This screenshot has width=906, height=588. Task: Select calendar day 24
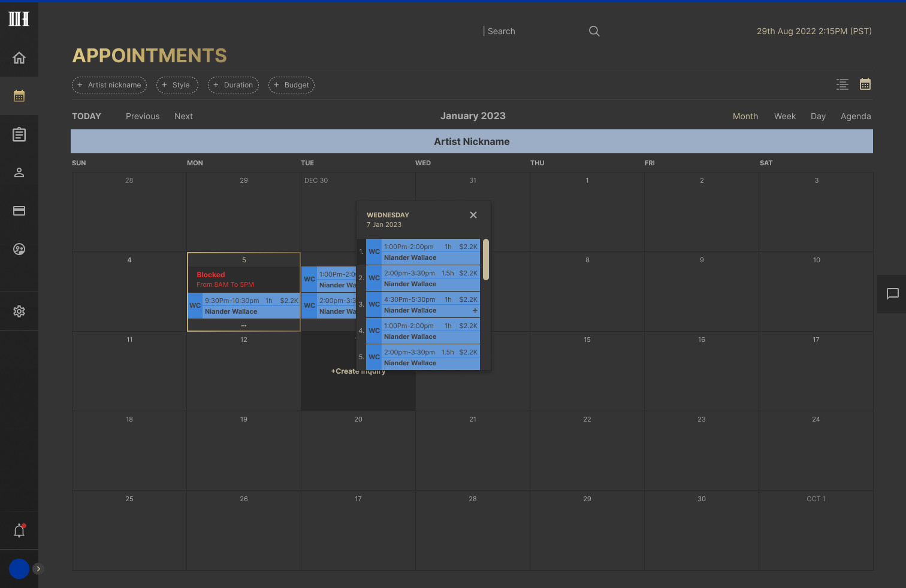816,451
